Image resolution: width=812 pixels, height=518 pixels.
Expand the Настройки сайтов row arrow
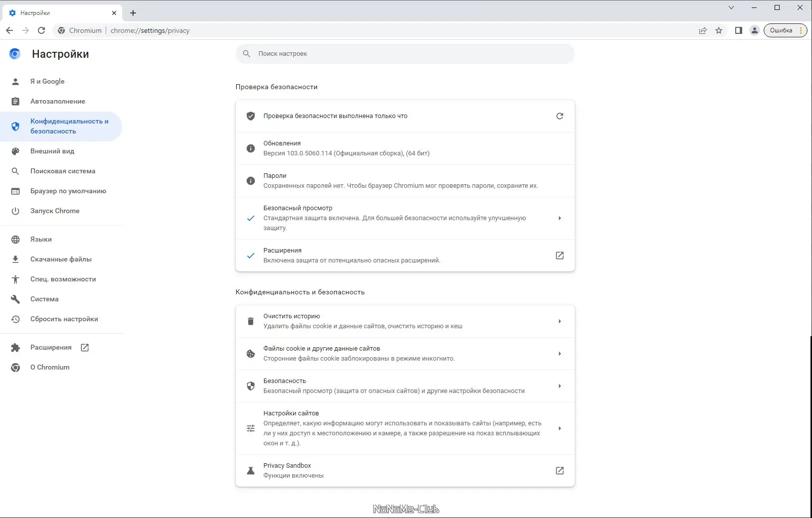tap(560, 428)
